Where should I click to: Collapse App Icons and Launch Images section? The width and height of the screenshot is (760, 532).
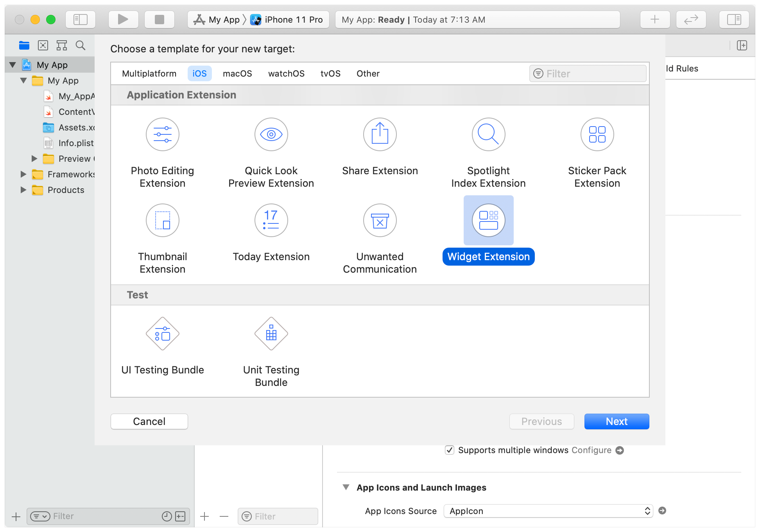(x=346, y=487)
